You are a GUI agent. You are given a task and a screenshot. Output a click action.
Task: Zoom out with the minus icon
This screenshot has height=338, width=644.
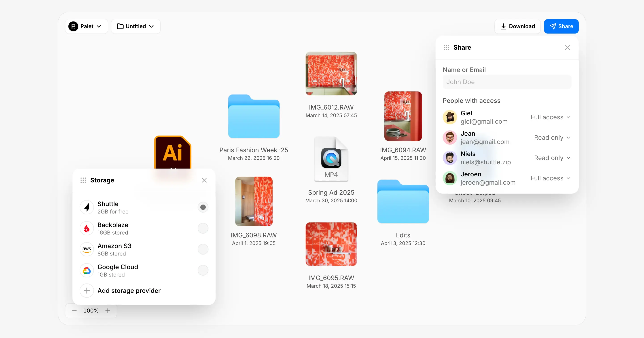pos(74,311)
